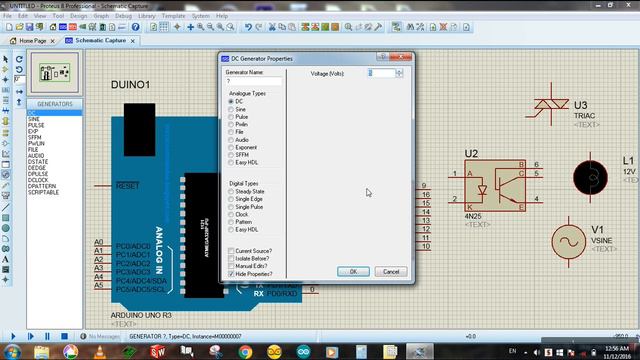640x360 pixels.
Task: Enable the Manual Edits? checkbox
Action: [231, 266]
